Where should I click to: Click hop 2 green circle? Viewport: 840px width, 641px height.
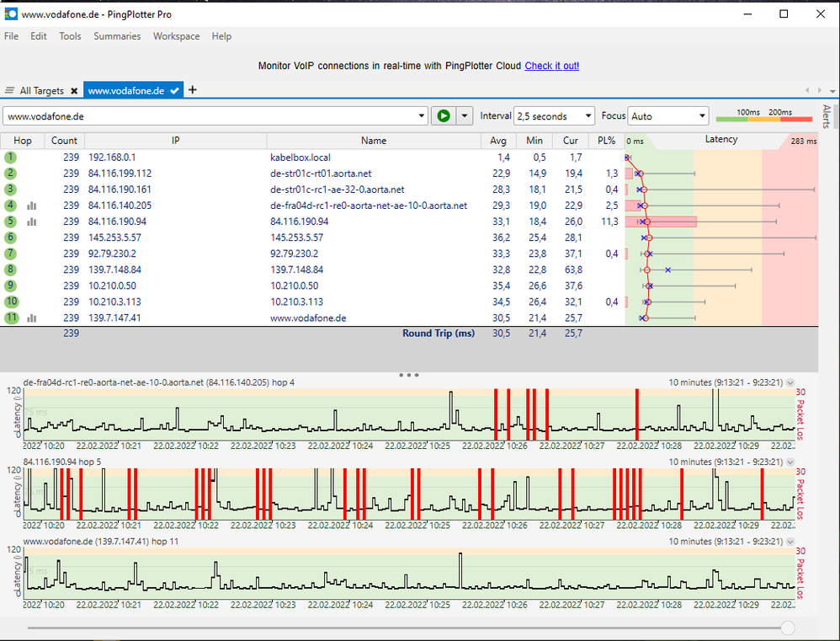coord(10,174)
